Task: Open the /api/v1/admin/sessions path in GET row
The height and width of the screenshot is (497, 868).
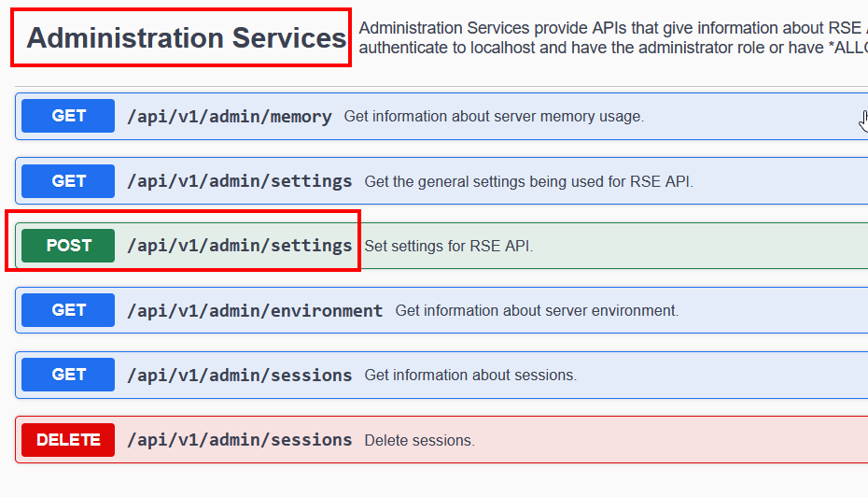Action: point(239,375)
